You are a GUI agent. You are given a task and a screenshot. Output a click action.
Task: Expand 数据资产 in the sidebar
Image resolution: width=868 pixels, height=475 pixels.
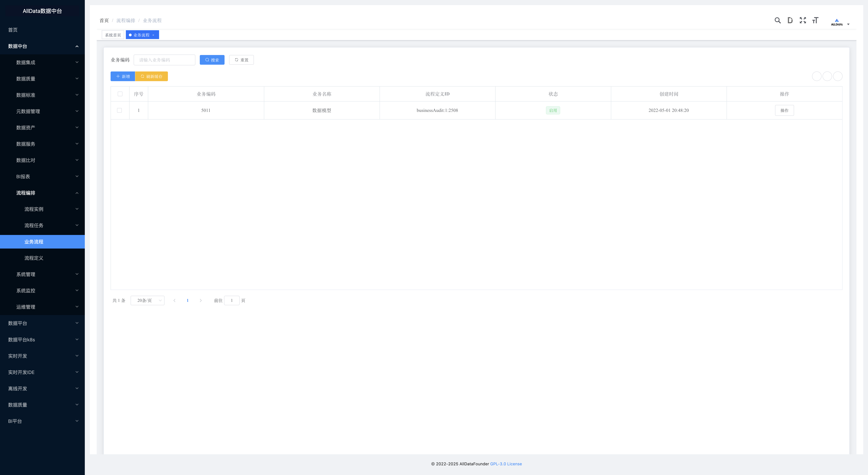click(x=42, y=127)
